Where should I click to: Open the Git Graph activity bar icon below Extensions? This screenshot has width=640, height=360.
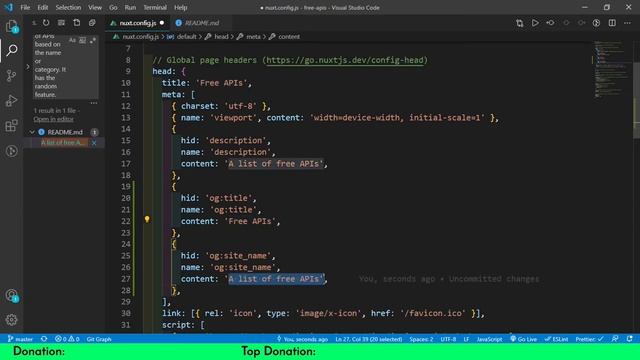pos(12,151)
